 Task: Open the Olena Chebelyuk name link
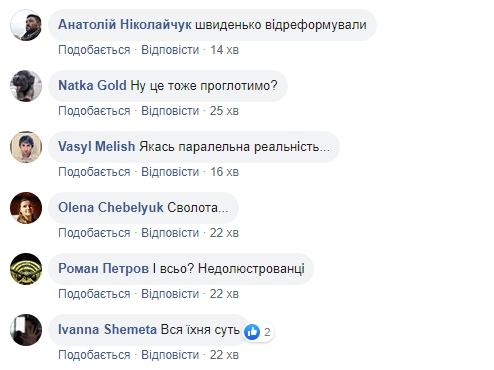111,208
